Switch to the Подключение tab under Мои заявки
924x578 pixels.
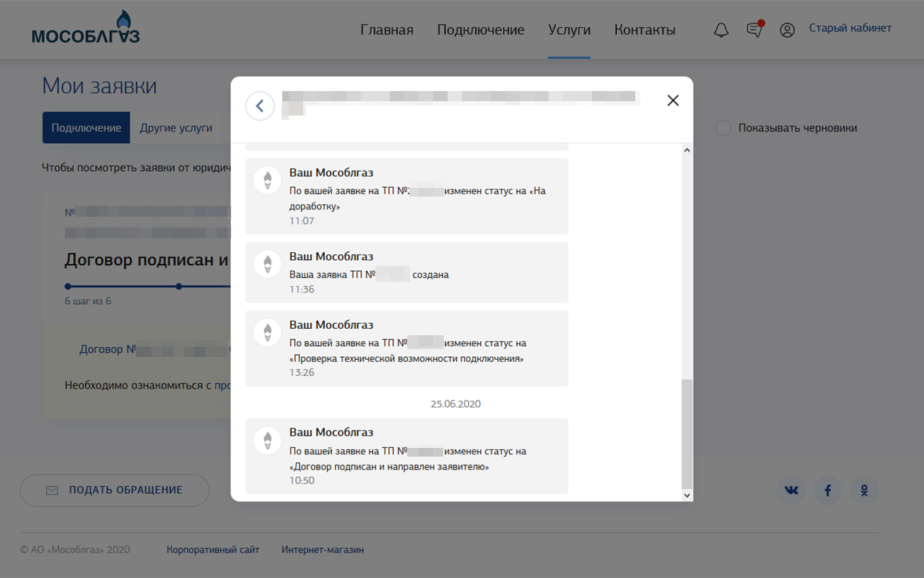[x=86, y=128]
